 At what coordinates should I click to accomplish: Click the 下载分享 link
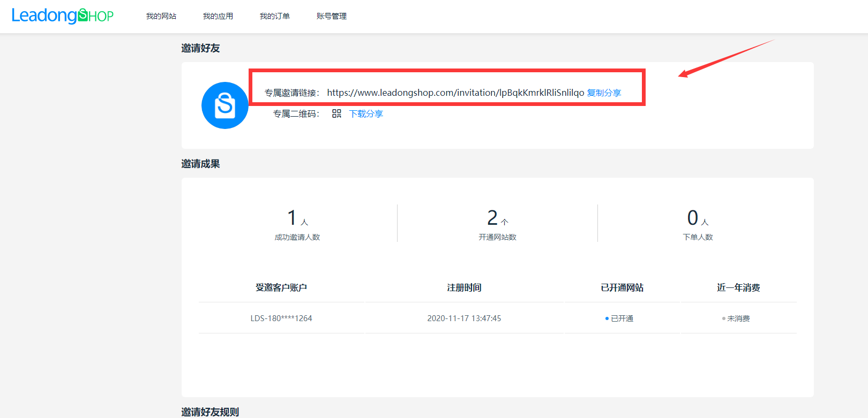point(366,113)
